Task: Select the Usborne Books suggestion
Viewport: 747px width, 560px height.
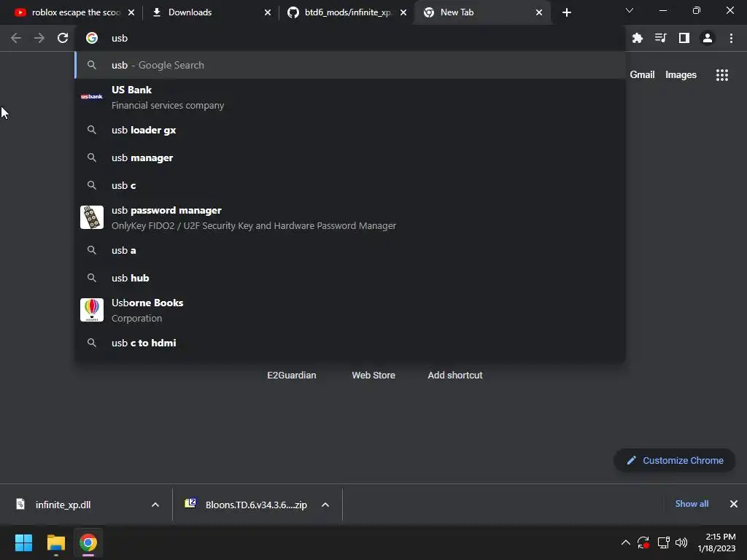Action: point(350,310)
